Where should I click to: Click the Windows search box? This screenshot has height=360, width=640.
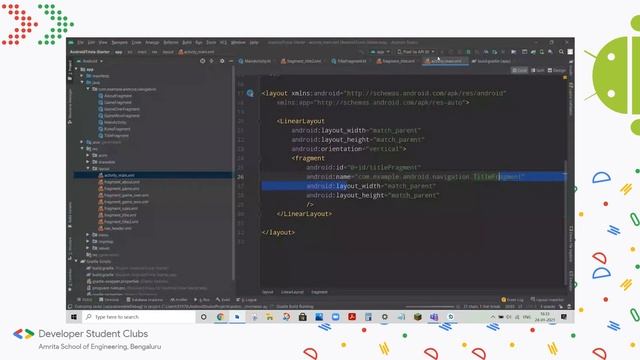point(139,317)
